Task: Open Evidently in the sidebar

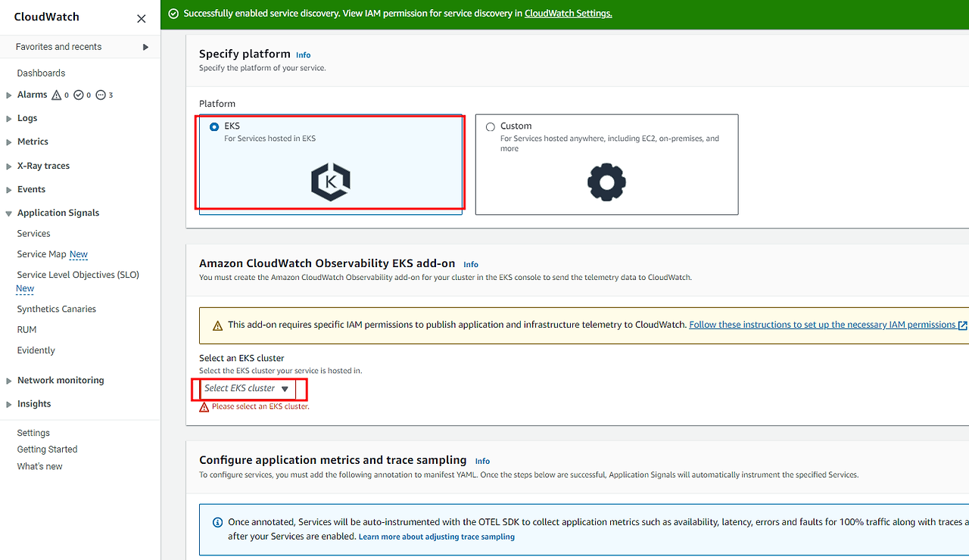Action: click(36, 350)
